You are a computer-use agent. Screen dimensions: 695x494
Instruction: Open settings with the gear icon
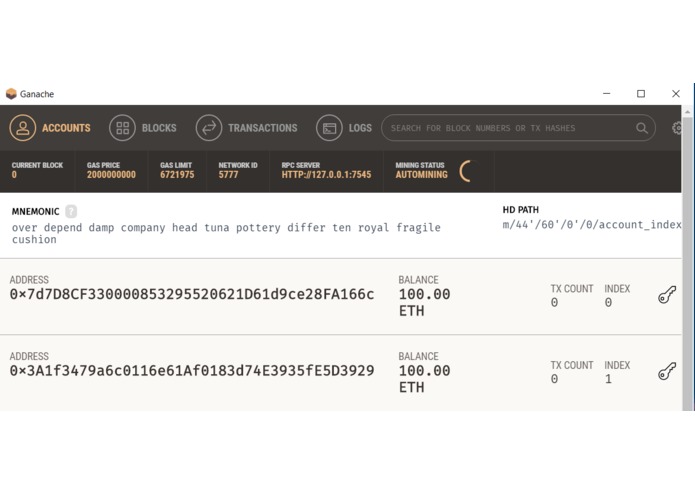pyautogui.click(x=677, y=128)
